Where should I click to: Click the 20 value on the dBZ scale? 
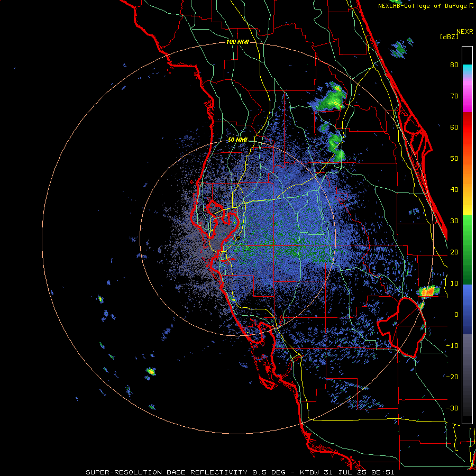click(x=454, y=252)
